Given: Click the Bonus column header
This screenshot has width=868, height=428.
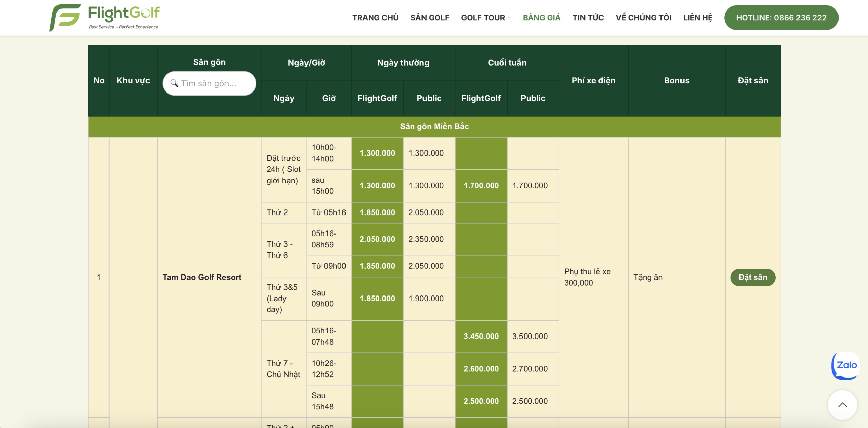Looking at the screenshot, I should coord(677,81).
